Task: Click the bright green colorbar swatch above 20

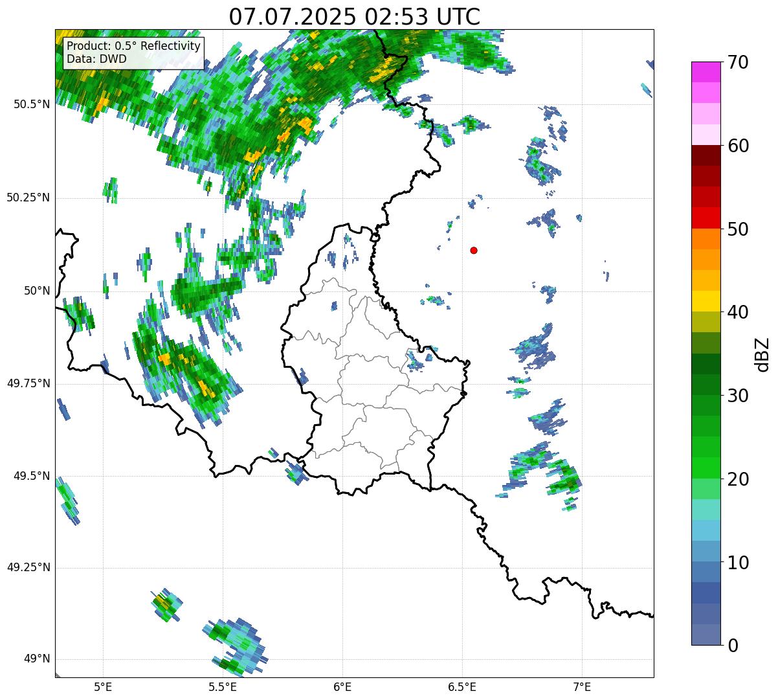Action: pyautogui.click(x=706, y=468)
